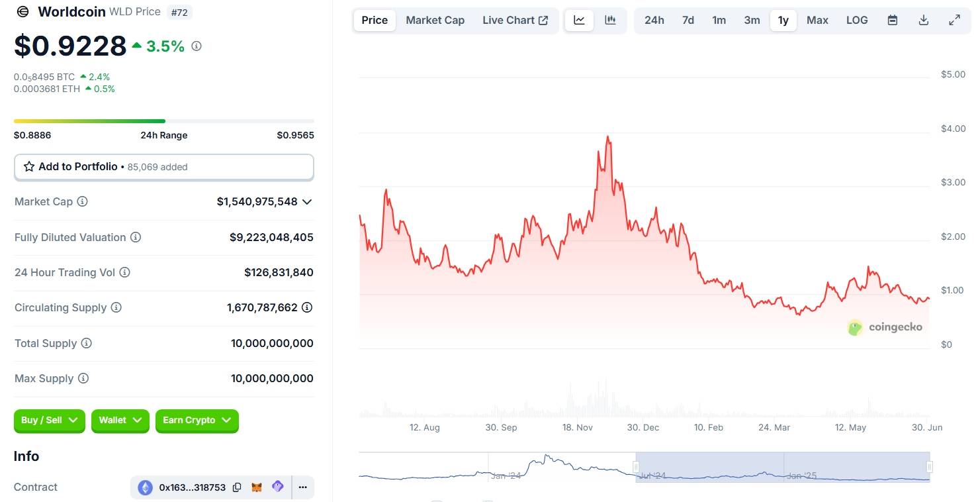Show 24 Hour Trading Vol info icon
The width and height of the screenshot is (980, 502).
124,272
